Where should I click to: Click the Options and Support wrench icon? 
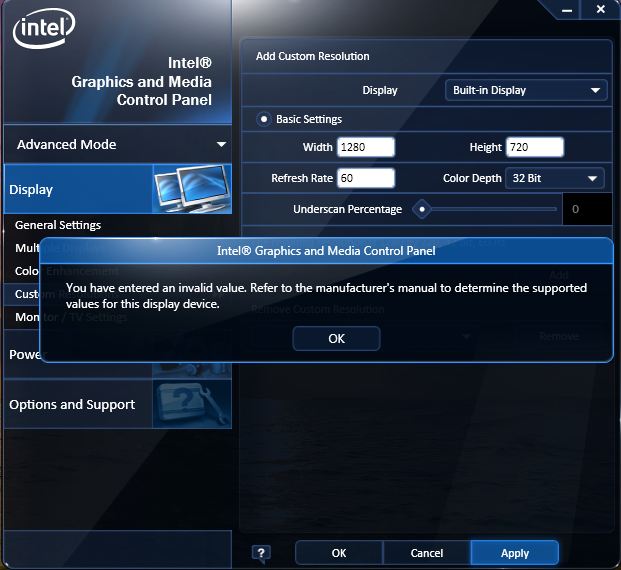pyautogui.click(x=192, y=404)
